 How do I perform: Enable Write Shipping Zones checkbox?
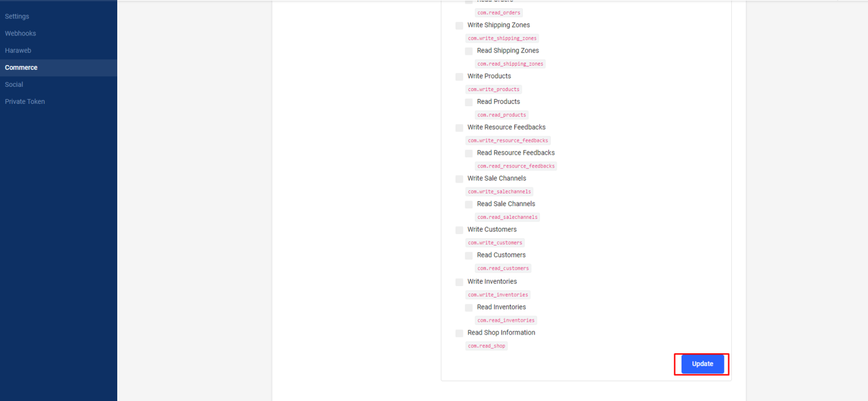pyautogui.click(x=459, y=25)
